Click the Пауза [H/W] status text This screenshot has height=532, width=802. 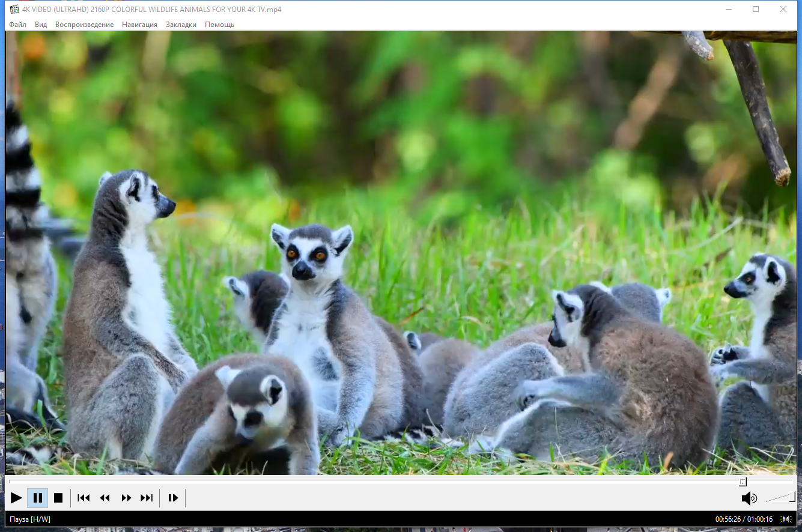[30, 519]
